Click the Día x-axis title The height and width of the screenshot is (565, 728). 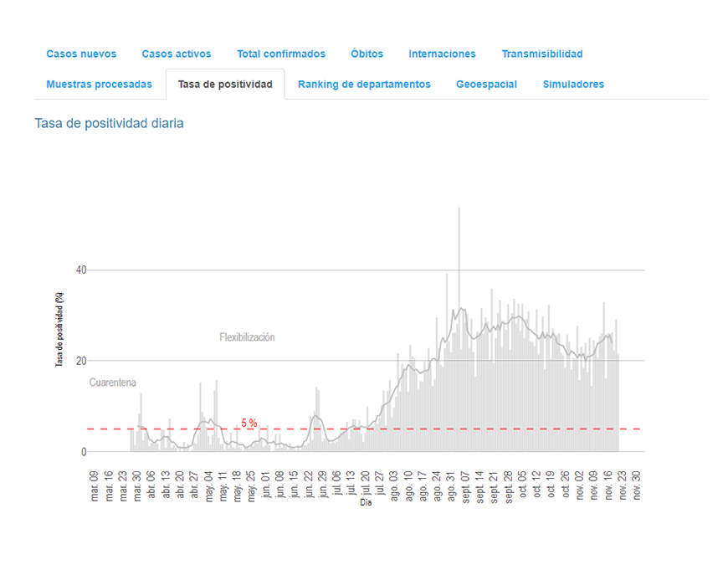(366, 502)
